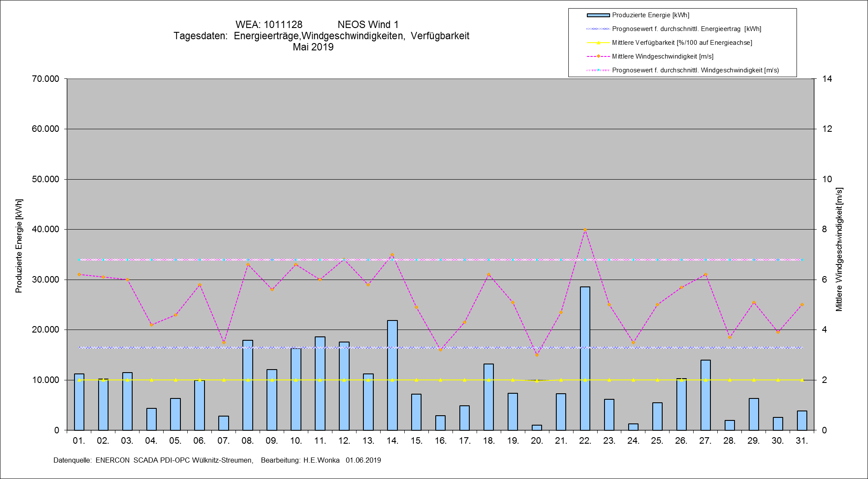This screenshot has height=479, width=868.
Task: Select the Prognosewert Energieertrag legend entry
Action: pyautogui.click(x=686, y=29)
